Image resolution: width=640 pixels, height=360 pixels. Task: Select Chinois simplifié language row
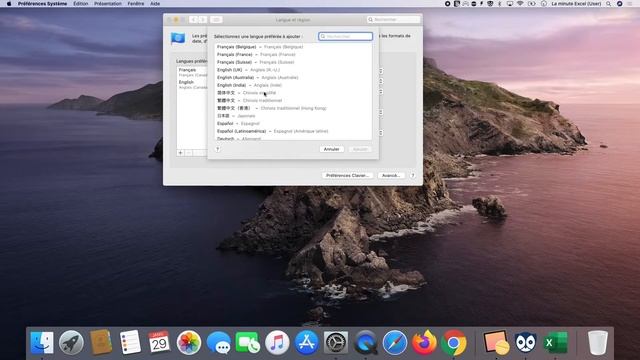point(293,93)
